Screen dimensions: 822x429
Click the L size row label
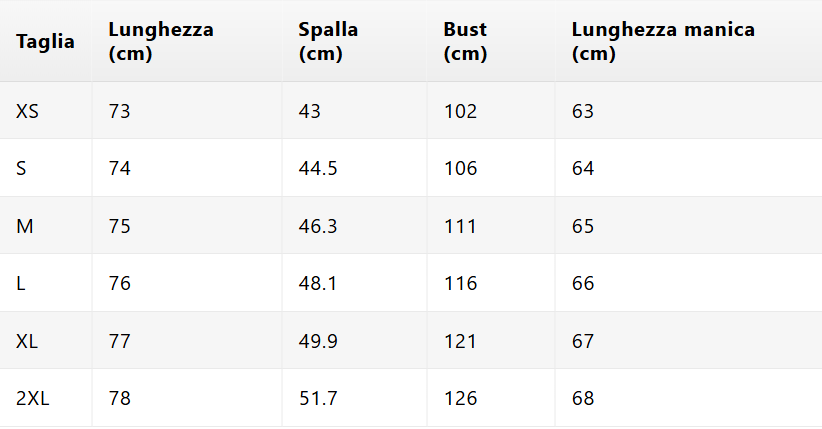[x=20, y=283]
